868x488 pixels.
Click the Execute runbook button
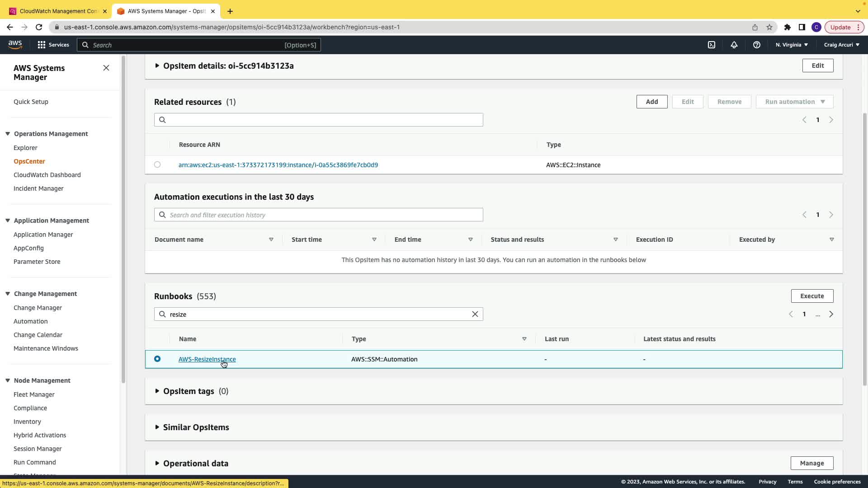(x=812, y=296)
